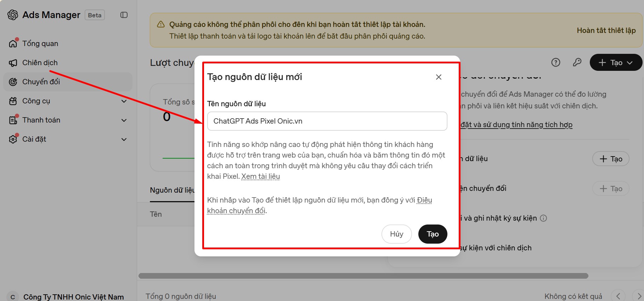Screen dimensions: 644x301
Task: Click the Công cụ sidebar item
Action: pos(68,101)
